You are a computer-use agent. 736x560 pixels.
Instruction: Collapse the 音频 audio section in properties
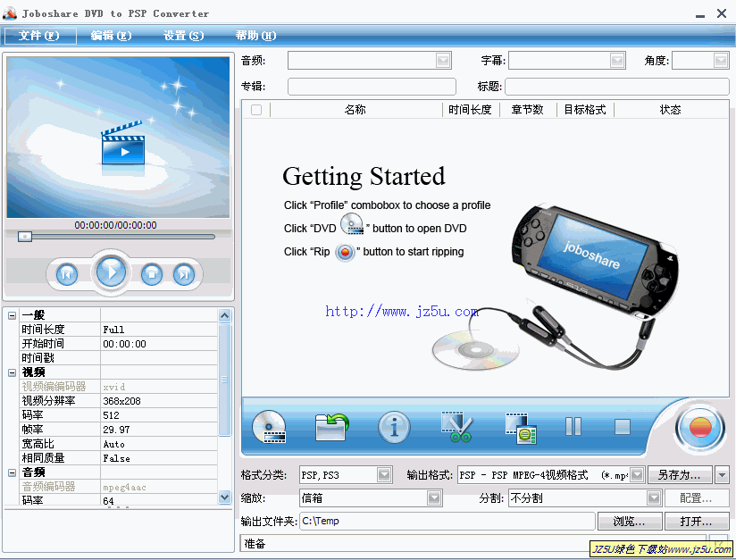tap(13, 472)
